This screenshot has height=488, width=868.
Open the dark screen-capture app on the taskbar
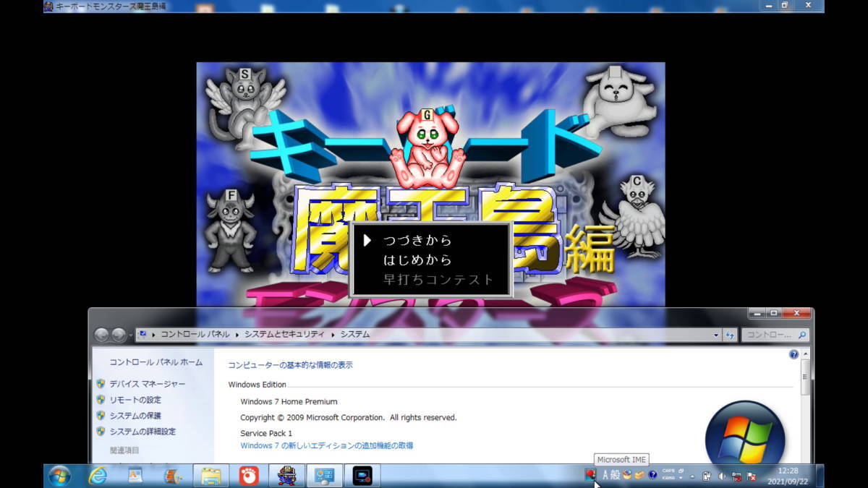click(x=362, y=476)
